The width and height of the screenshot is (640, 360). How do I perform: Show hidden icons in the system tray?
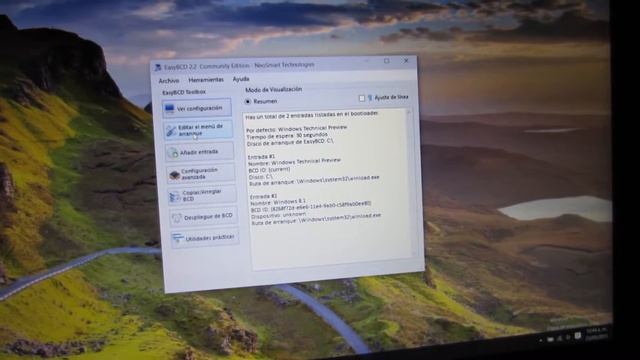click(541, 340)
